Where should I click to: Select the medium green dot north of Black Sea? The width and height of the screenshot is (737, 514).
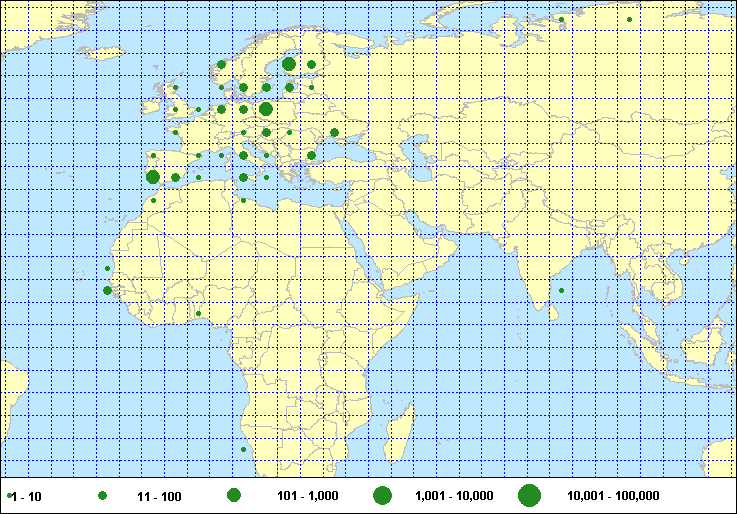(x=334, y=132)
